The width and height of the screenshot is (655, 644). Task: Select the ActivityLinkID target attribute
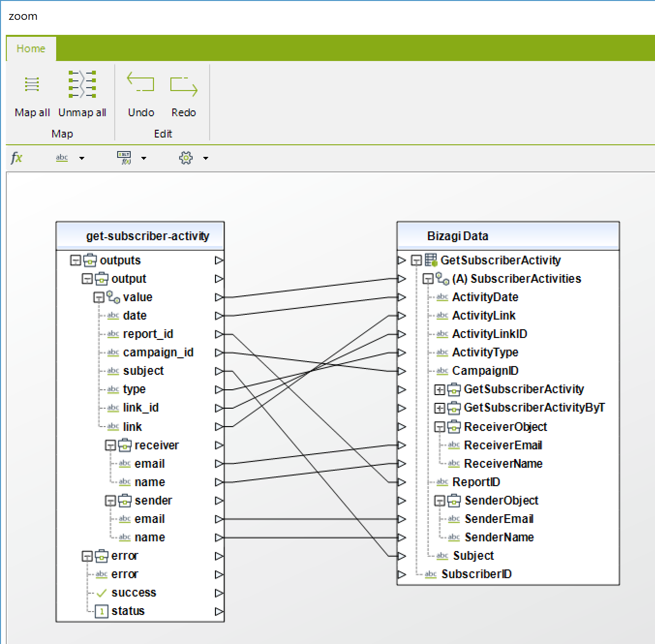tap(490, 334)
